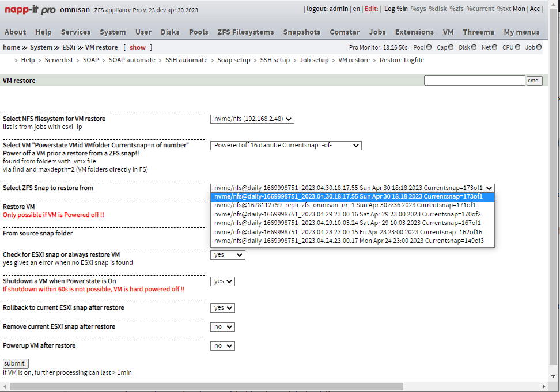Click the cmd button
Viewport: 560px width, 392px height.
(x=534, y=81)
